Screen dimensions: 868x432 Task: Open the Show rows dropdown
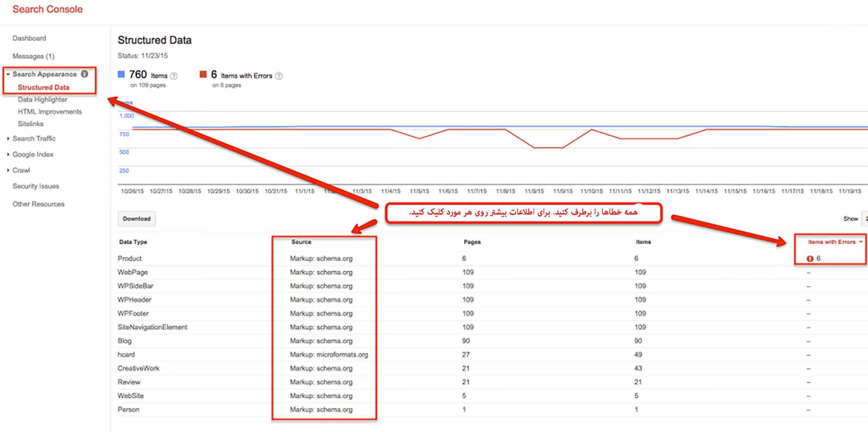pyautogui.click(x=865, y=219)
